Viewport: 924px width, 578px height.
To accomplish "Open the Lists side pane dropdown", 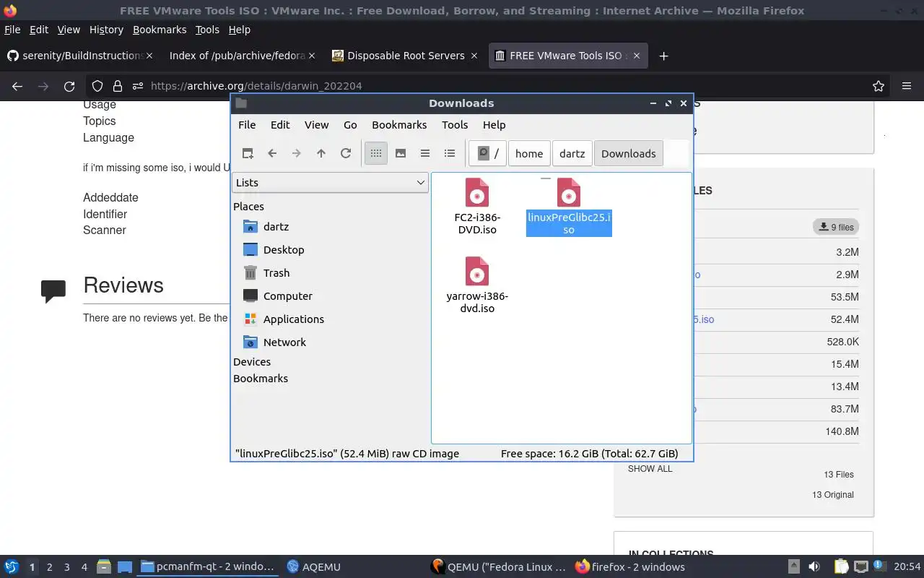I will pos(330,183).
